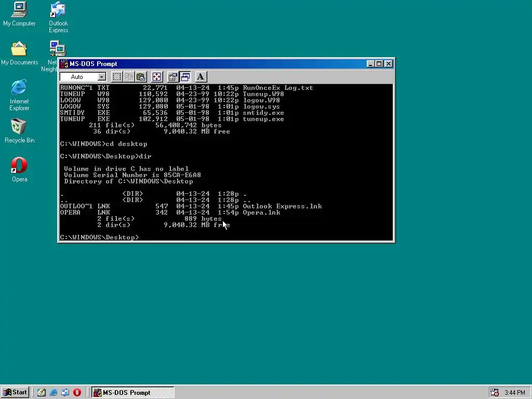
Task: Click the Paste clipboard icon in MS-DOS toolbar
Action: point(141,77)
